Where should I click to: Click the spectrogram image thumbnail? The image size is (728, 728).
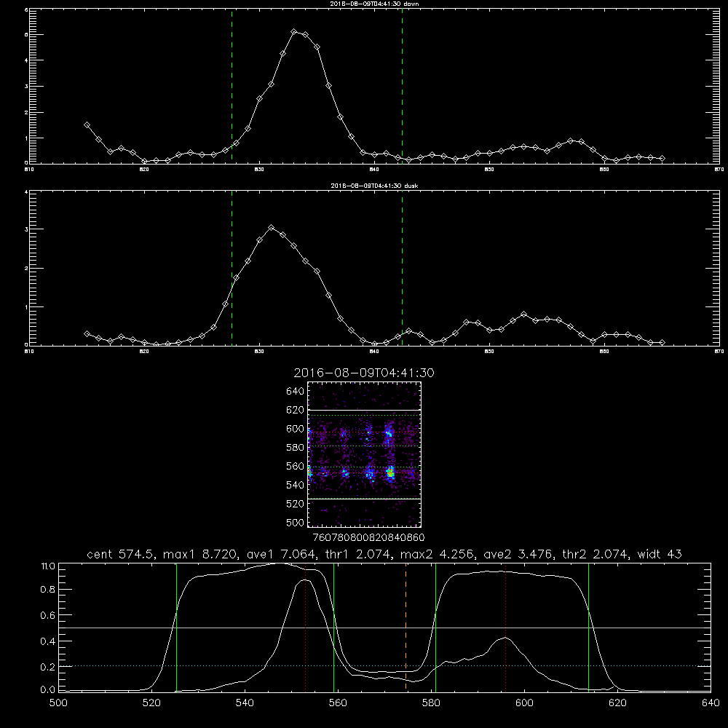(364, 454)
